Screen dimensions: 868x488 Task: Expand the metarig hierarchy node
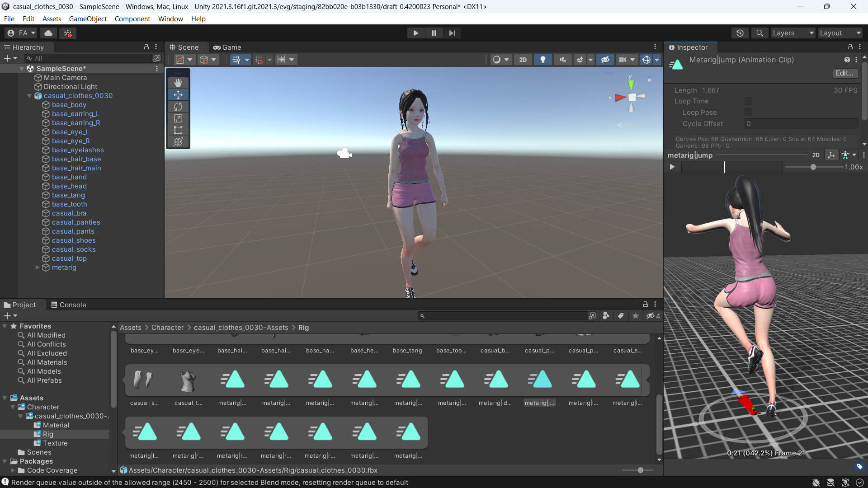[x=38, y=267]
